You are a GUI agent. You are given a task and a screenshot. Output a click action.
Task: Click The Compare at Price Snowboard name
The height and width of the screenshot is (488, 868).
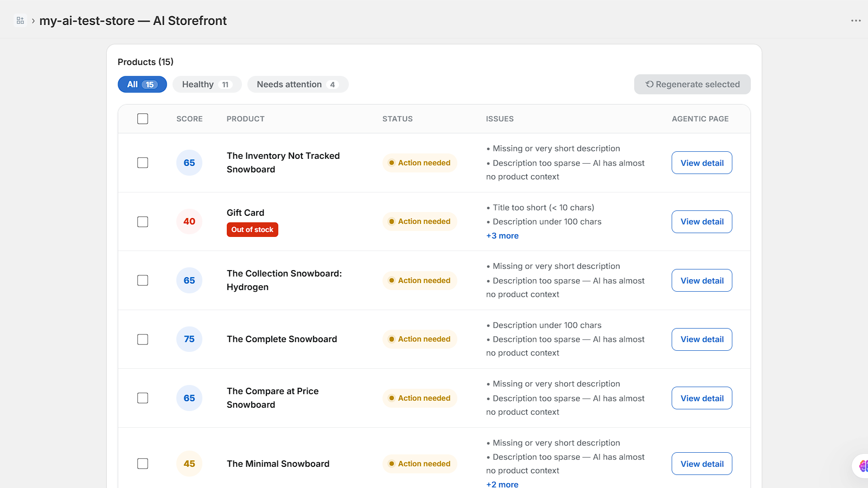tap(273, 398)
